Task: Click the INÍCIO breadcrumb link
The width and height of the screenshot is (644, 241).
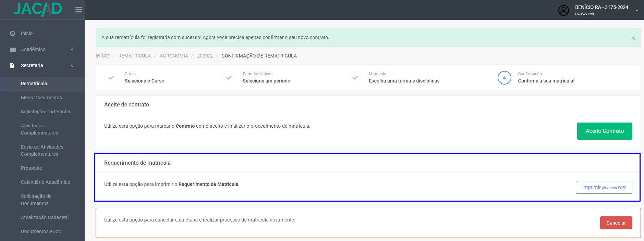Action: (103, 56)
